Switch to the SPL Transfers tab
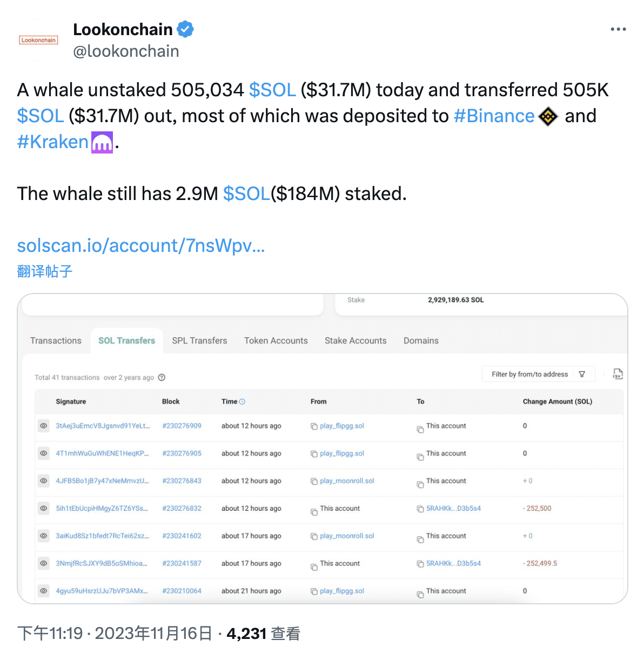This screenshot has width=644, height=653. (x=199, y=341)
